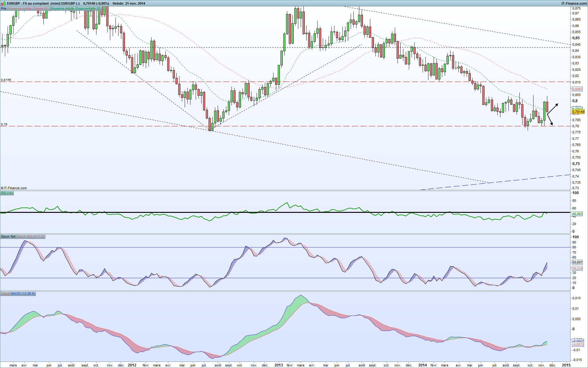The height and width of the screenshot is (368, 588).
Task: Click the 50,607 stochastic value tag
Action: click(x=577, y=262)
